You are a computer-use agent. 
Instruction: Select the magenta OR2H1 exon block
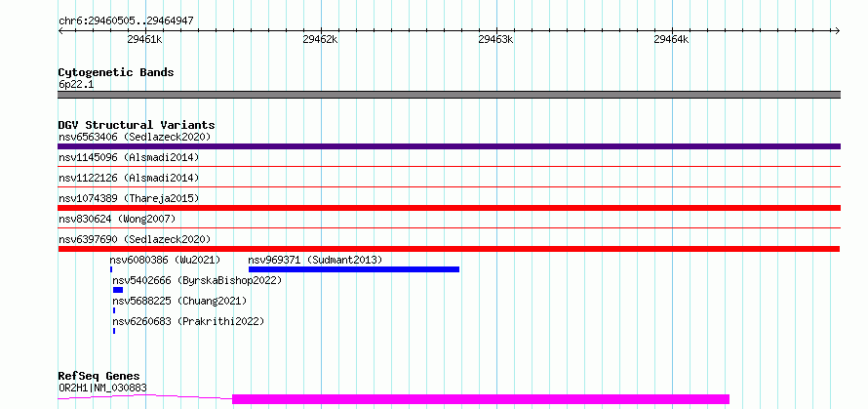[x=481, y=399]
